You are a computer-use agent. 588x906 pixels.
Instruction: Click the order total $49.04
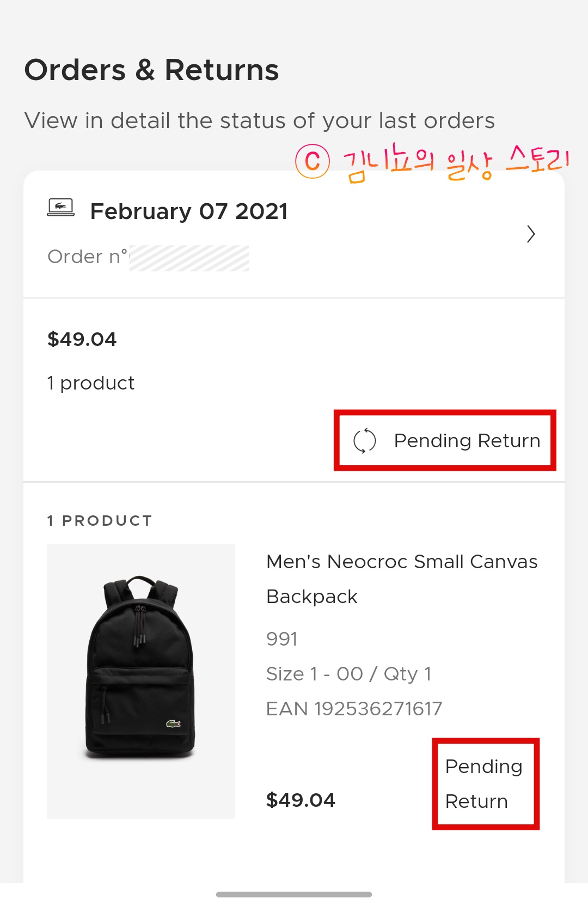82,339
